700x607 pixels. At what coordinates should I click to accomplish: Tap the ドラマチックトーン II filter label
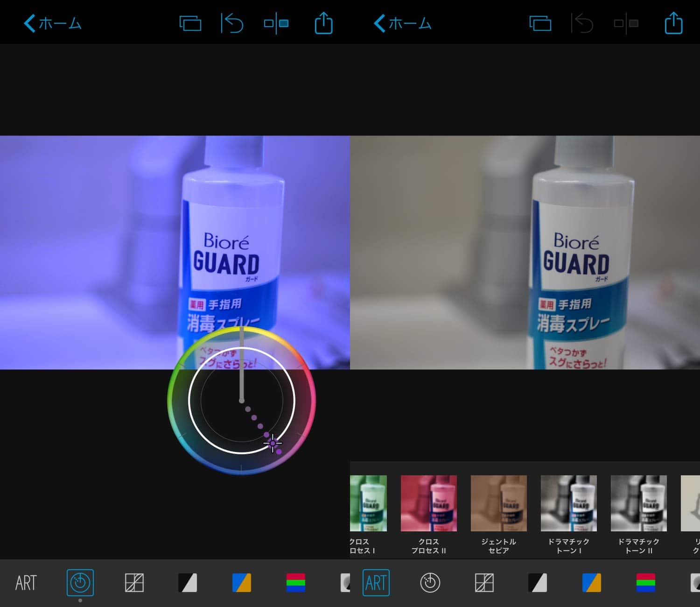(x=639, y=546)
